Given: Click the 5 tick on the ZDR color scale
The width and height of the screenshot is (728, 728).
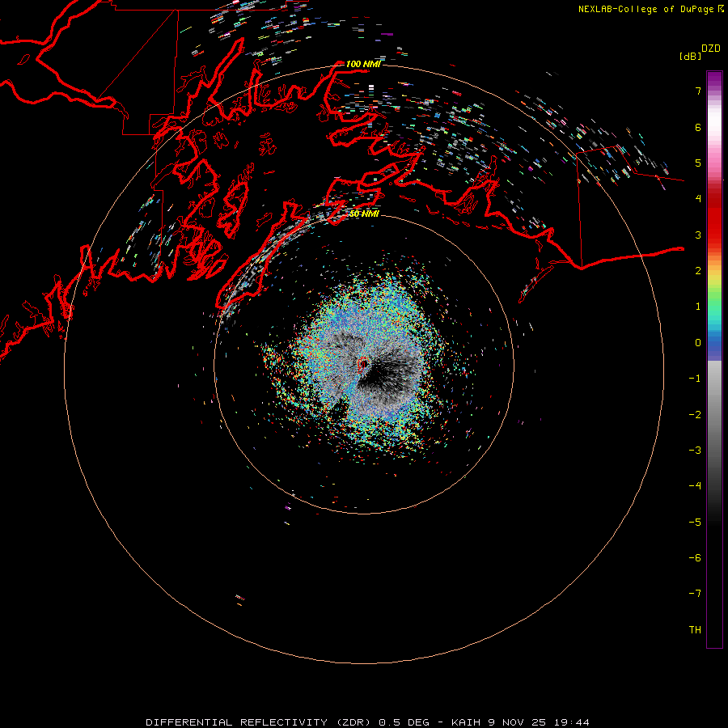Looking at the screenshot, I should tap(698, 163).
